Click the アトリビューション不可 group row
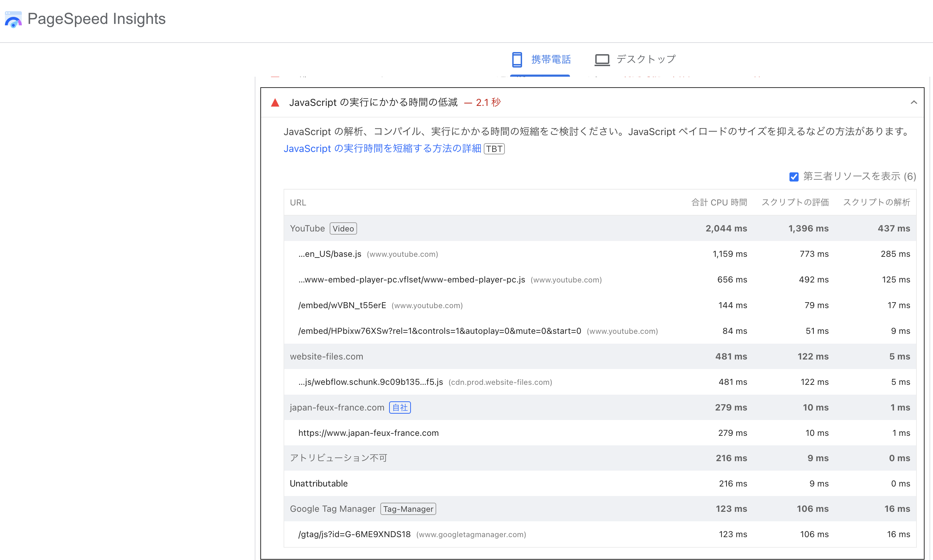This screenshot has height=560, width=933. [600, 458]
